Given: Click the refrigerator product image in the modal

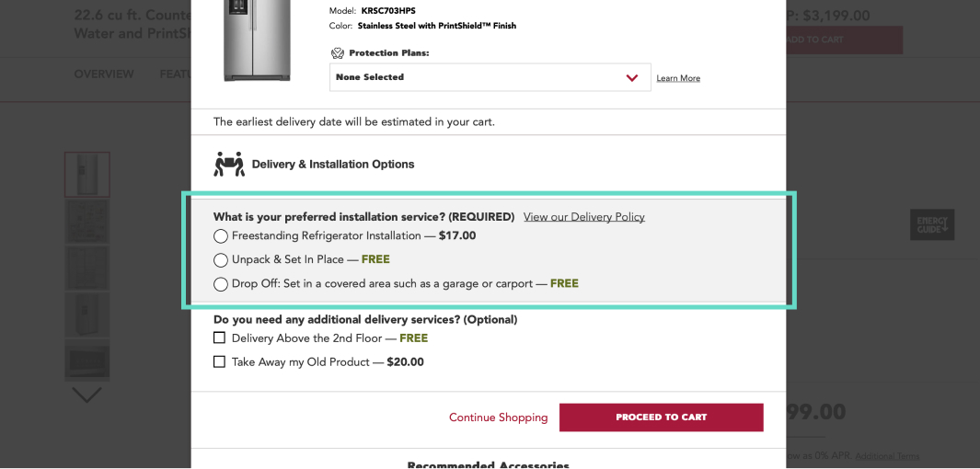Looking at the screenshot, I should [257, 41].
